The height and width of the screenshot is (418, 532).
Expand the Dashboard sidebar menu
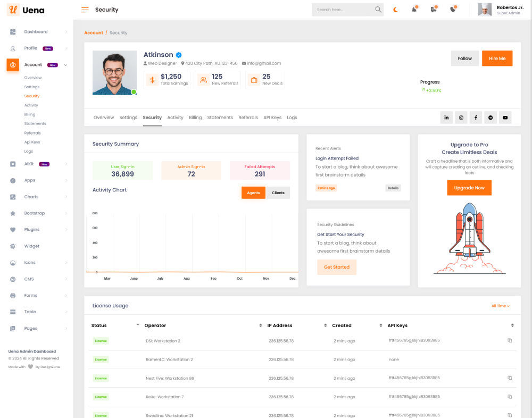point(36,32)
